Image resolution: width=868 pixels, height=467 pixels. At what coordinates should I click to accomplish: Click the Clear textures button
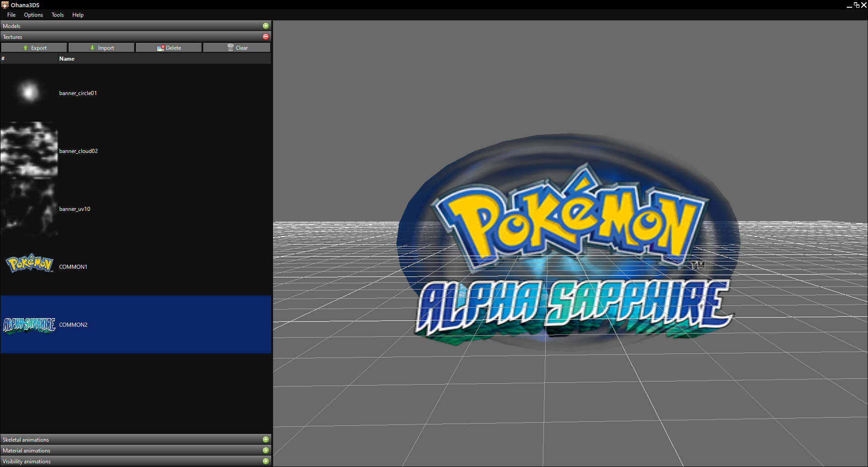click(237, 48)
